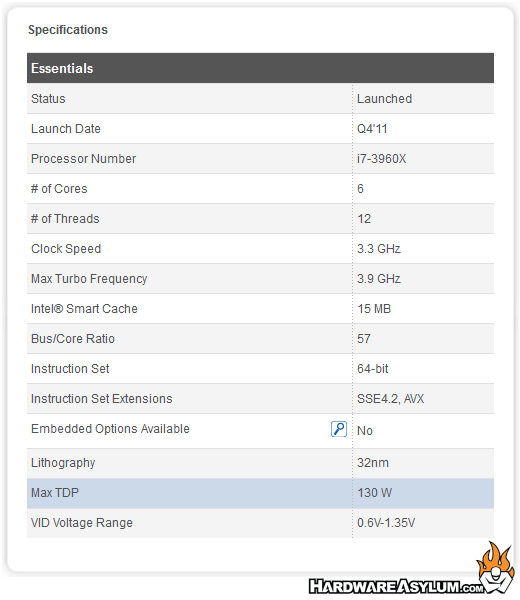This screenshot has width=520, height=600.
Task: Select the # of Cores row
Action: [260, 189]
